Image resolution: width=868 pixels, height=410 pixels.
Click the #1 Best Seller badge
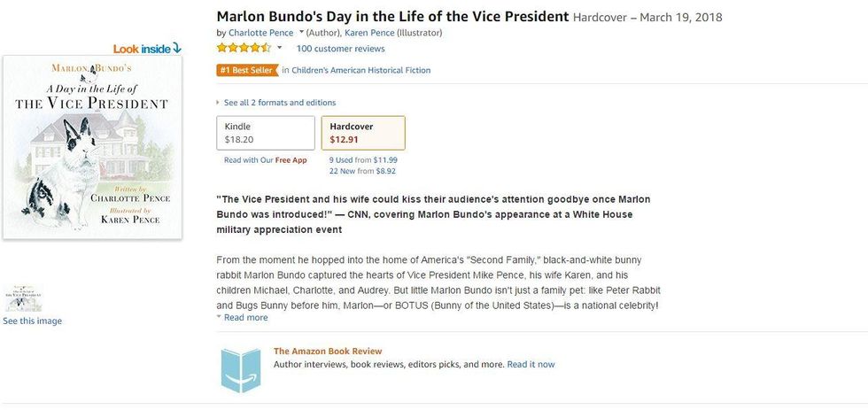246,70
